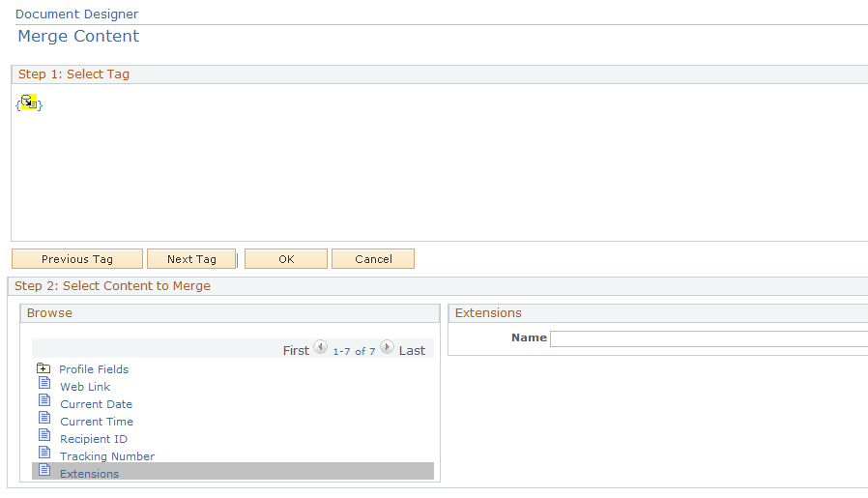Click the Current Date document icon
868x498 pixels.
tap(44, 400)
